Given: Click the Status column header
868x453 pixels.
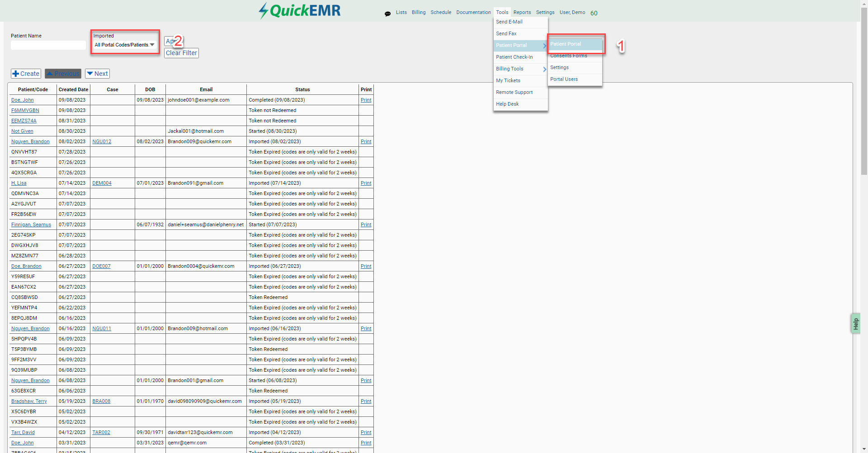Looking at the screenshot, I should [x=303, y=89].
